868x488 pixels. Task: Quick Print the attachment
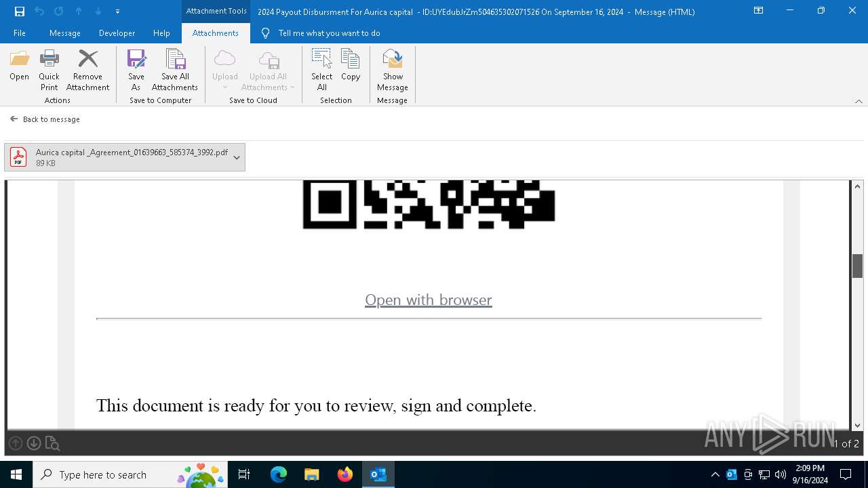click(49, 70)
